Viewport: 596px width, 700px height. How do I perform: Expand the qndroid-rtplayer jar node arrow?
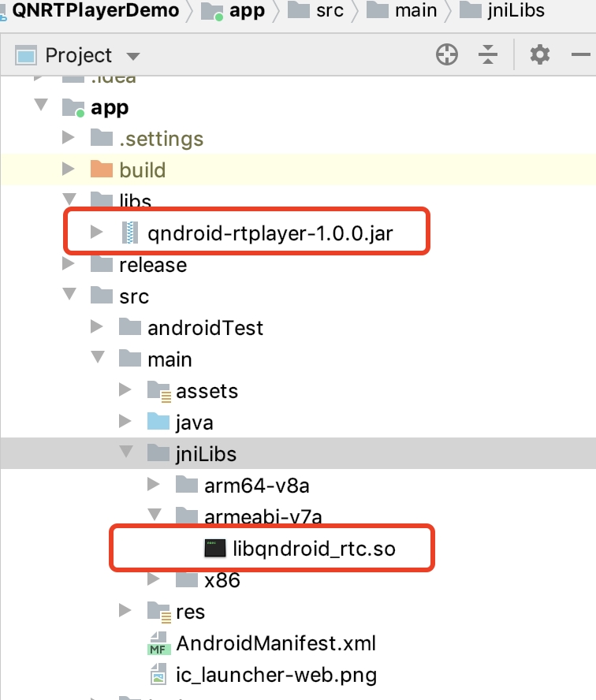click(x=97, y=233)
